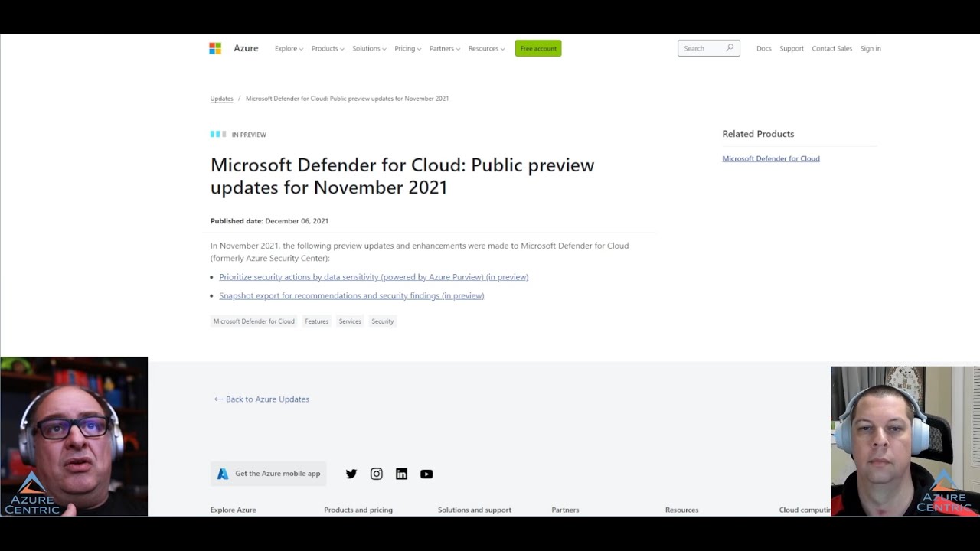Click the Published date December 06, 2021 text

point(269,221)
